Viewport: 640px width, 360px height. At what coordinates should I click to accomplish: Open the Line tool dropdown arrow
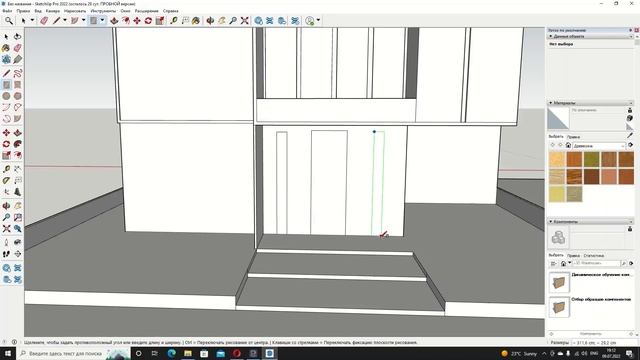65,20
